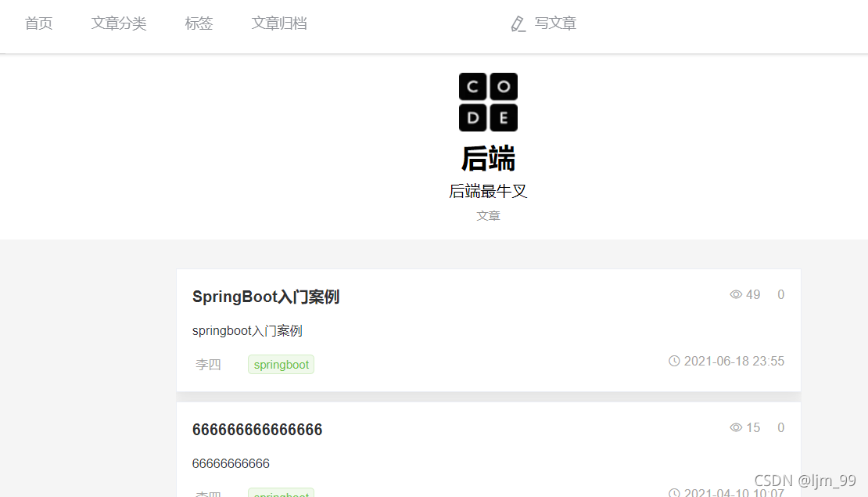
Task: Go to 文章分类 in the navigation bar
Action: tap(118, 23)
